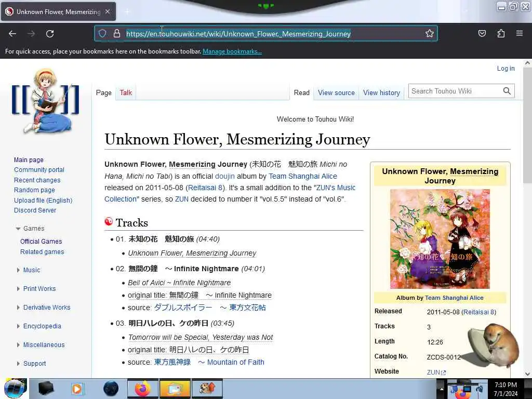Image resolution: width=532 pixels, height=399 pixels.
Task: Reload the current page
Action: coord(50,34)
